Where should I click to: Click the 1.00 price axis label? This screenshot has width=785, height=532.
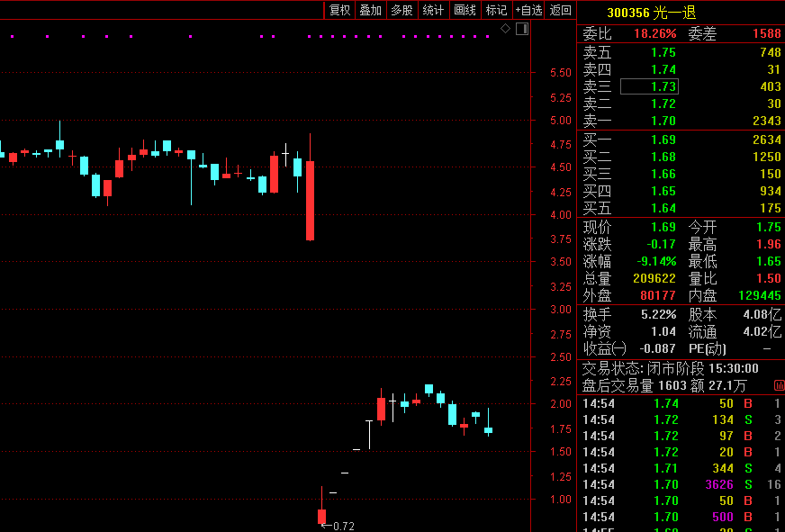(x=560, y=499)
